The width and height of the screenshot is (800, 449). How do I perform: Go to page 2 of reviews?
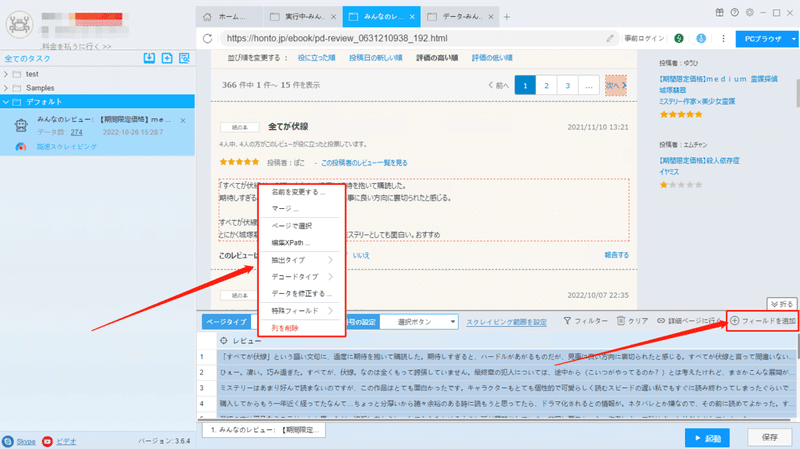pyautogui.click(x=546, y=85)
